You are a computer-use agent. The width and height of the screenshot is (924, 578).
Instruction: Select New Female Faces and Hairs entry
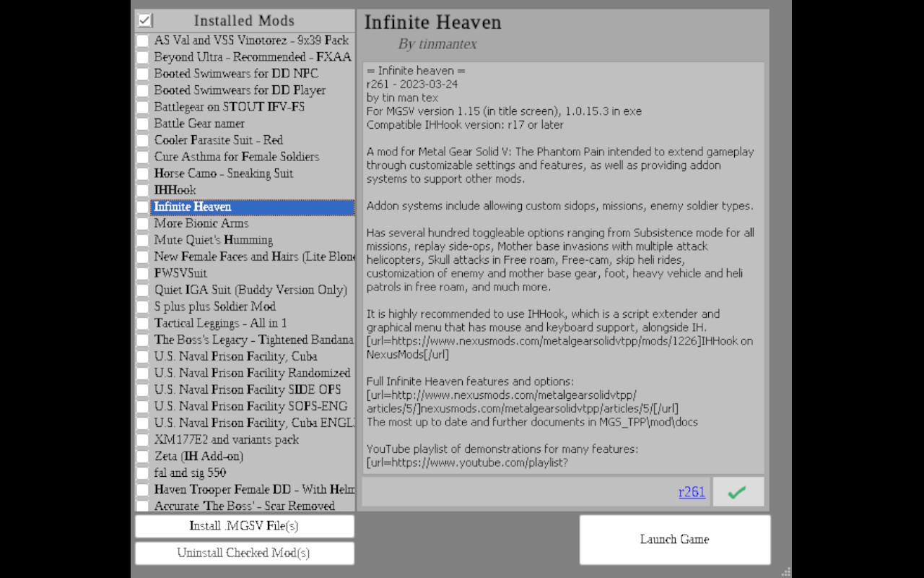click(x=254, y=256)
